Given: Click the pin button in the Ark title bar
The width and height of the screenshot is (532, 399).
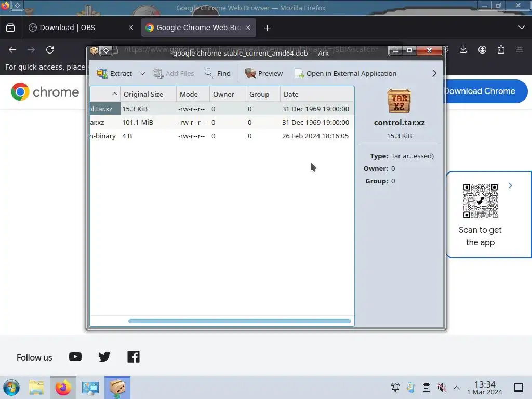Looking at the screenshot, I should coord(106,51).
